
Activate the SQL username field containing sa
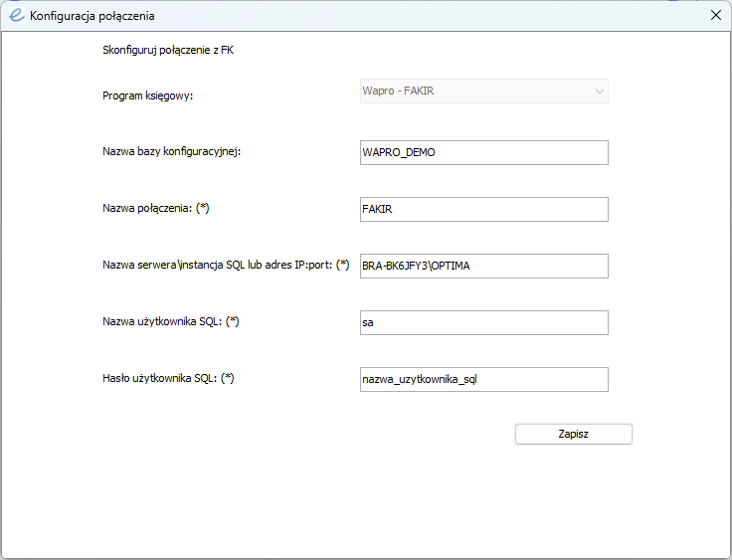(484, 322)
